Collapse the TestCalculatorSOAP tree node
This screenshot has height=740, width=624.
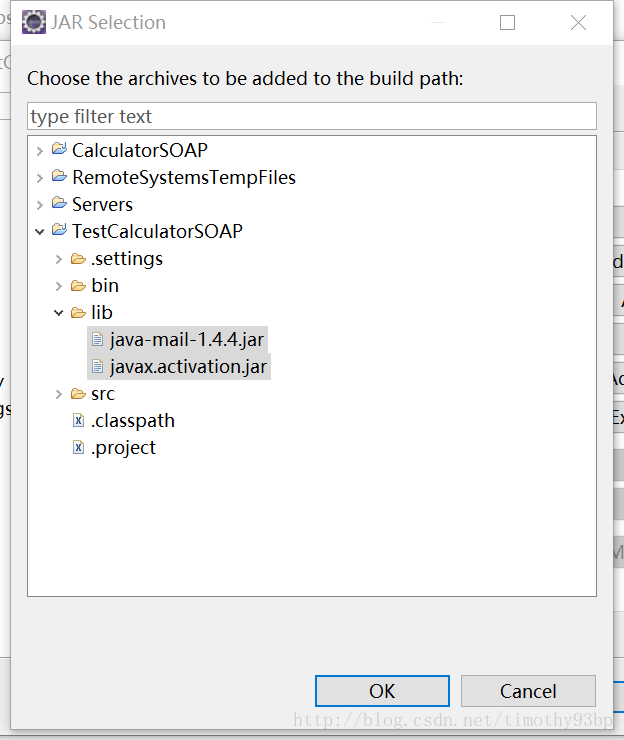point(40,231)
